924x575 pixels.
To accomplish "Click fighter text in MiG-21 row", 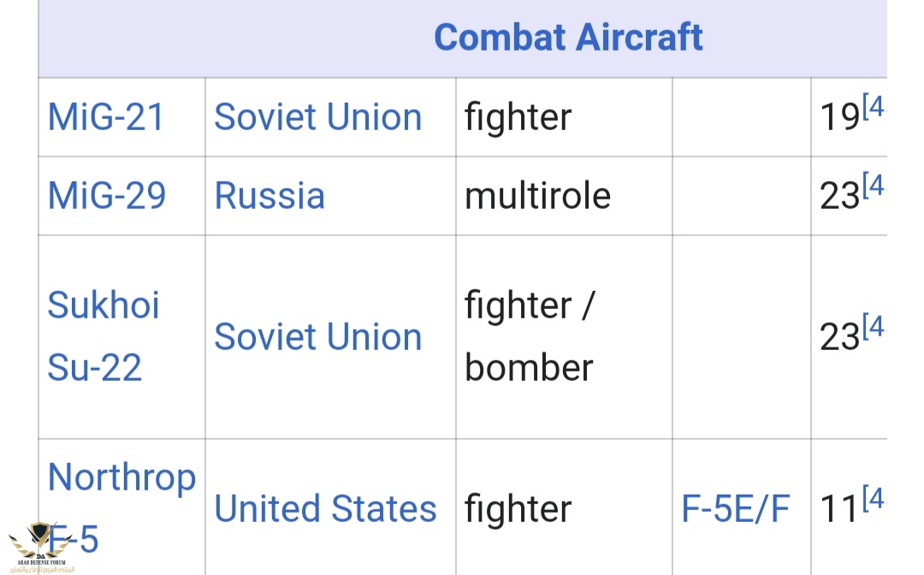I will coord(518,117).
